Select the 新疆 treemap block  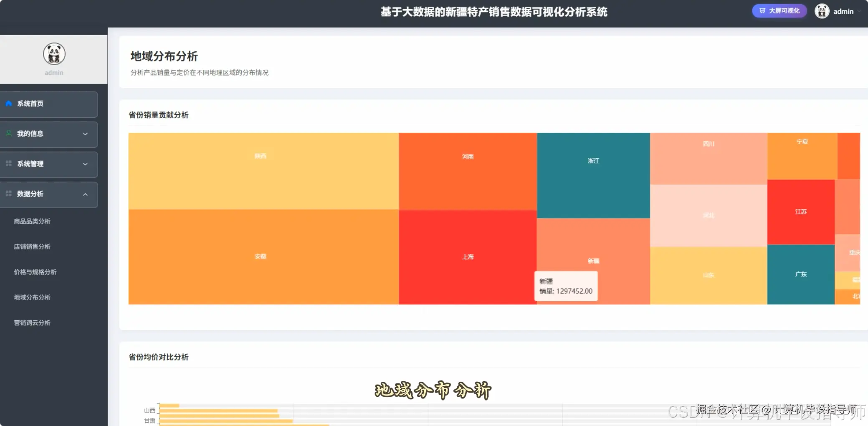(593, 261)
